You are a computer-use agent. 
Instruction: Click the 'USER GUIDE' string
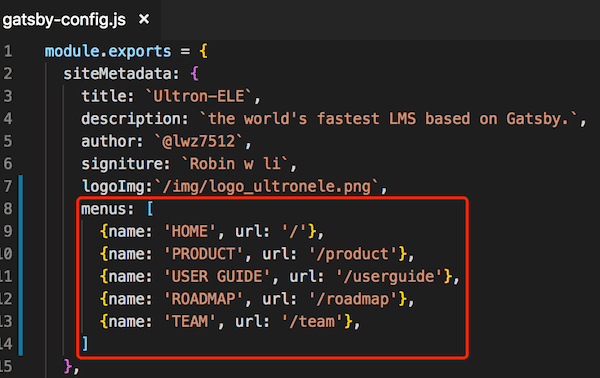[217, 276]
